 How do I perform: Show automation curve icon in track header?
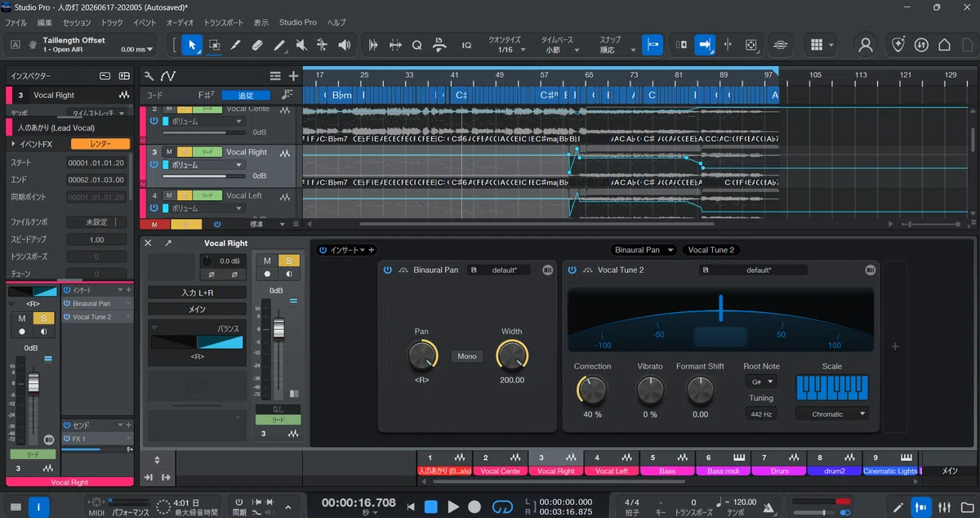(168, 76)
